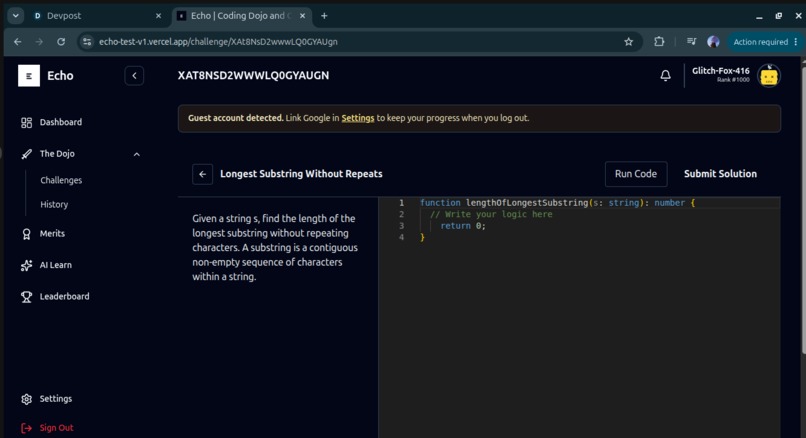806x438 pixels.
Task: Open the browser extensions puzzle icon
Action: click(x=659, y=42)
